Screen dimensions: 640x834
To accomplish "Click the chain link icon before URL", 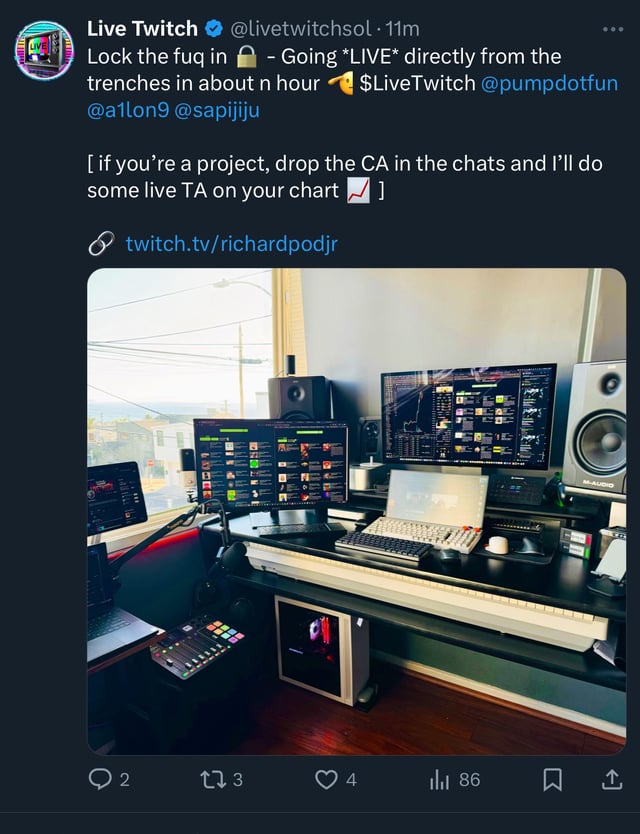I will (x=101, y=243).
